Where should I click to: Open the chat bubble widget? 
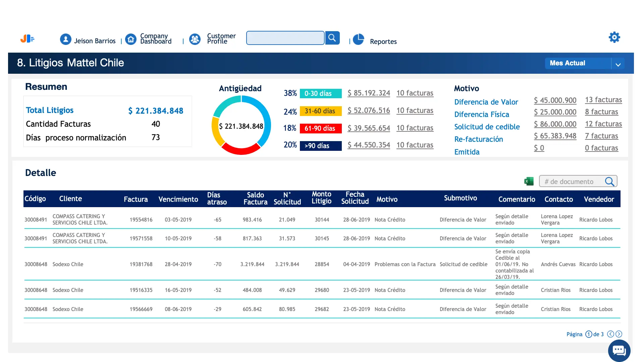(619, 351)
